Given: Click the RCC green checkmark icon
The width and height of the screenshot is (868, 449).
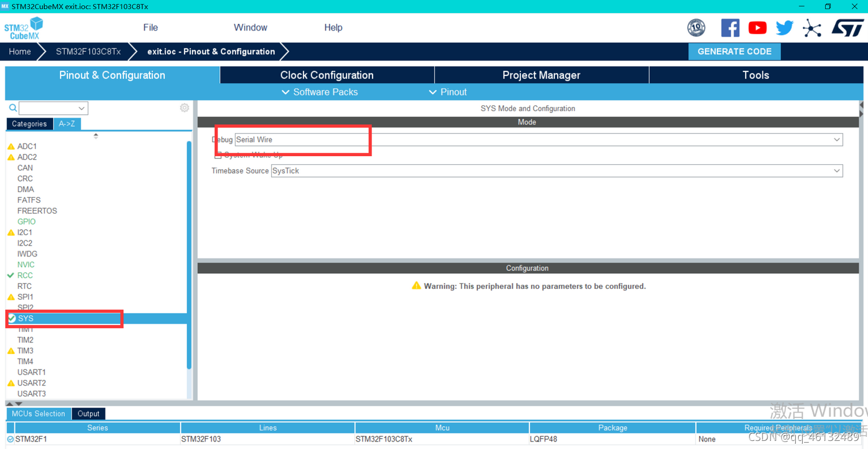Looking at the screenshot, I should point(10,276).
